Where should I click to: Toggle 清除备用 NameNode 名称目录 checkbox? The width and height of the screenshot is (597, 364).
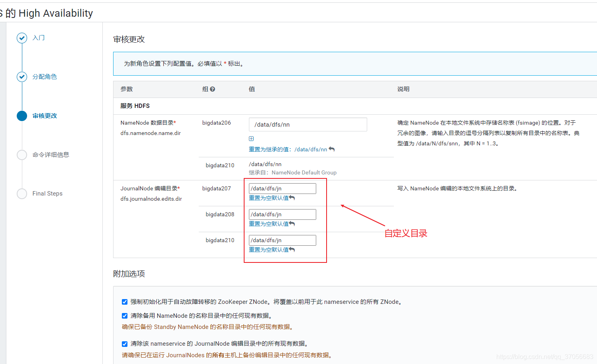125,316
